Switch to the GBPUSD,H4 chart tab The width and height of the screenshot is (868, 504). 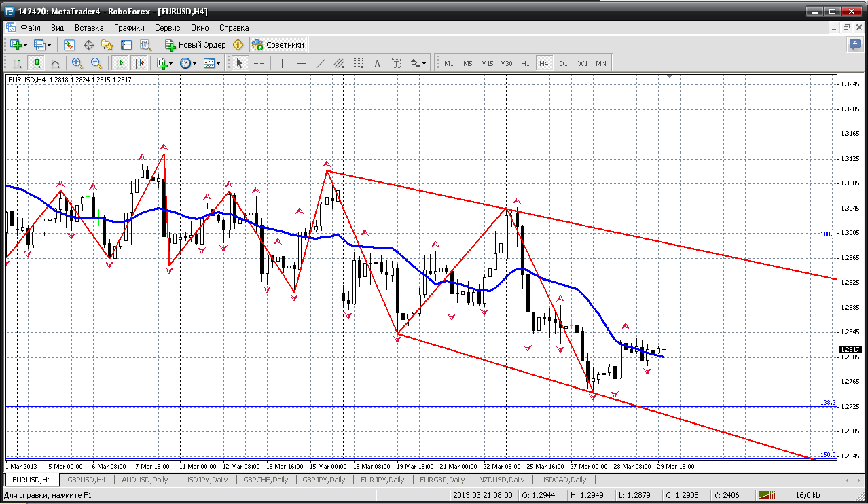point(86,480)
